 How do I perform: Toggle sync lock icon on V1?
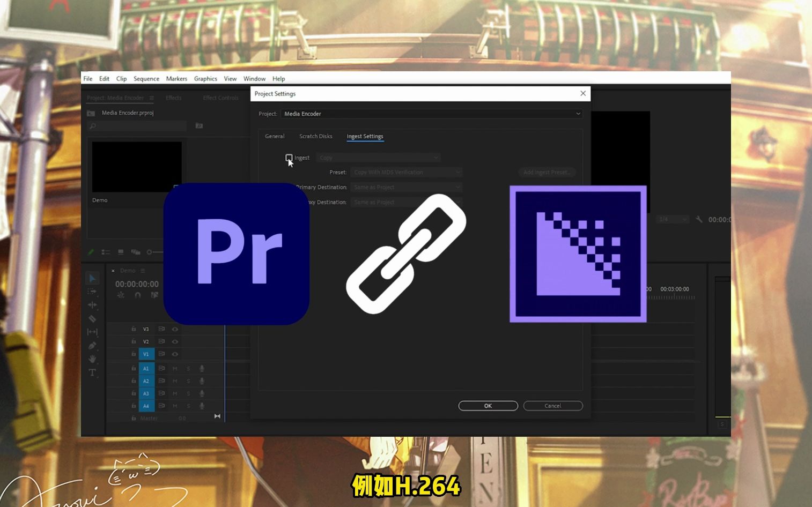161,354
